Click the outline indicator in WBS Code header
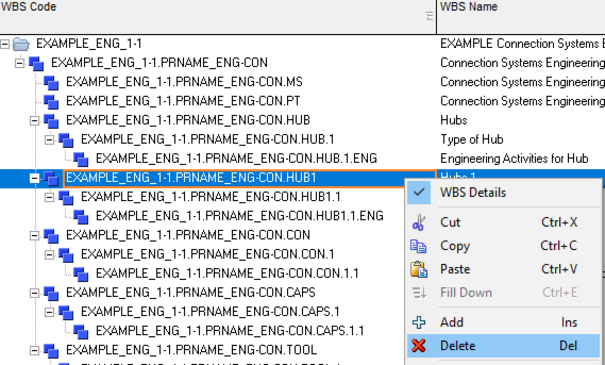605x365 pixels. pyautogui.click(x=429, y=16)
